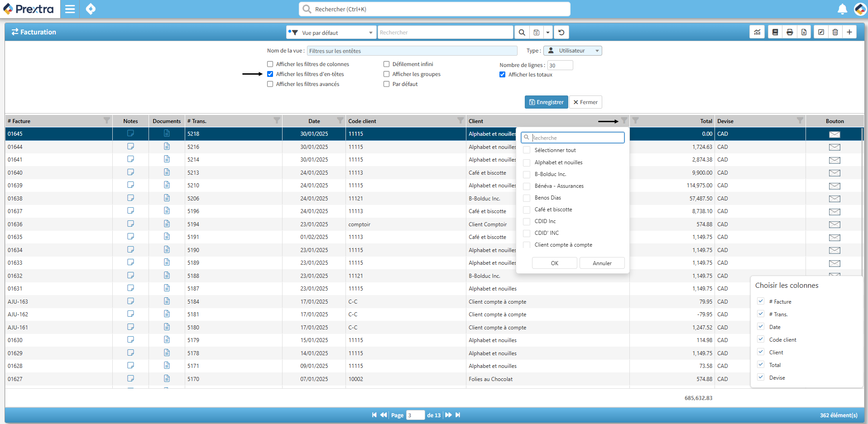
Task: Open the statistics chart icon
Action: [757, 32]
